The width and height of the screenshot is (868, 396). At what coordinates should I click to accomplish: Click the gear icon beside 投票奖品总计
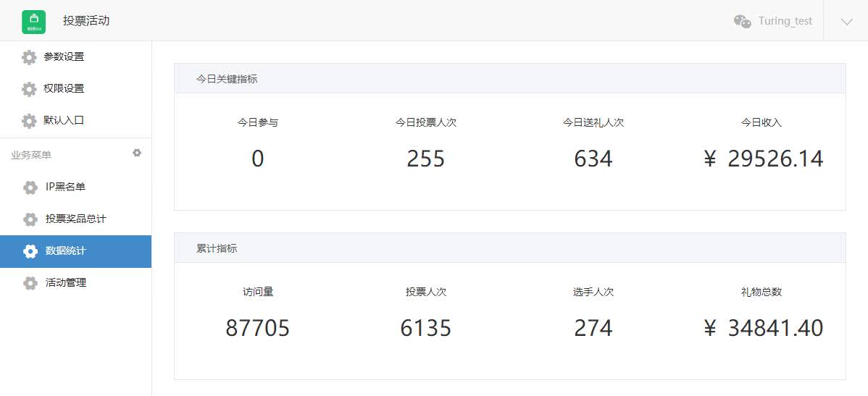coord(30,219)
